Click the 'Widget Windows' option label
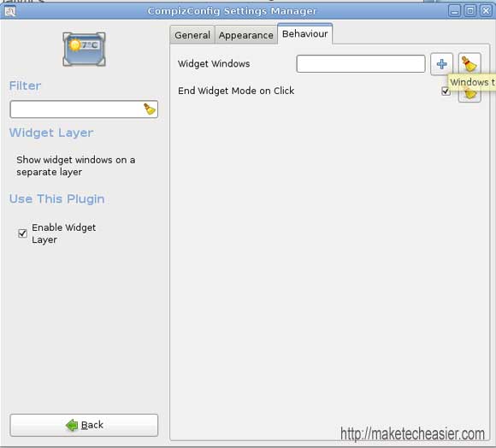 point(214,63)
